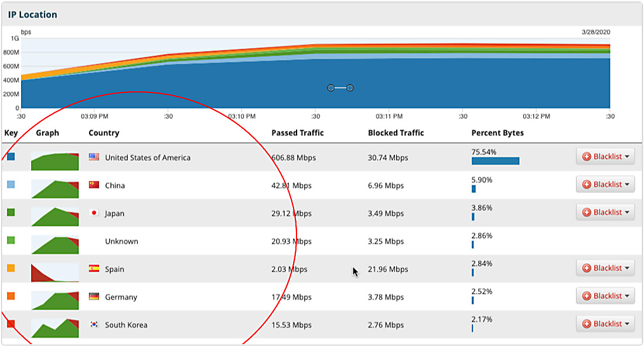The height and width of the screenshot is (347, 644).
Task: Open the Blacklist dropdown for United States
Action: (x=605, y=156)
